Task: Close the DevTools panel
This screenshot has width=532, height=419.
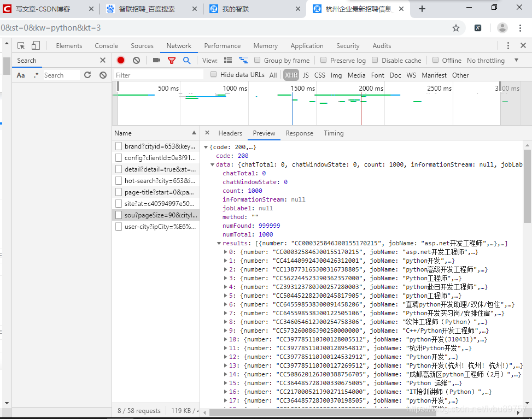Action: [523, 45]
